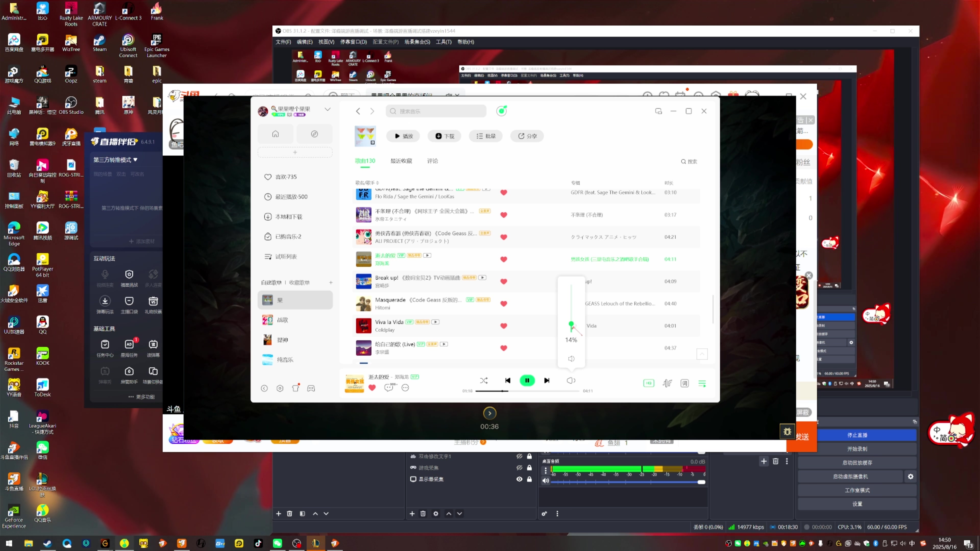Collapse the sidebar with left arrow icon
This screenshot has width=980, height=551.
[264, 388]
